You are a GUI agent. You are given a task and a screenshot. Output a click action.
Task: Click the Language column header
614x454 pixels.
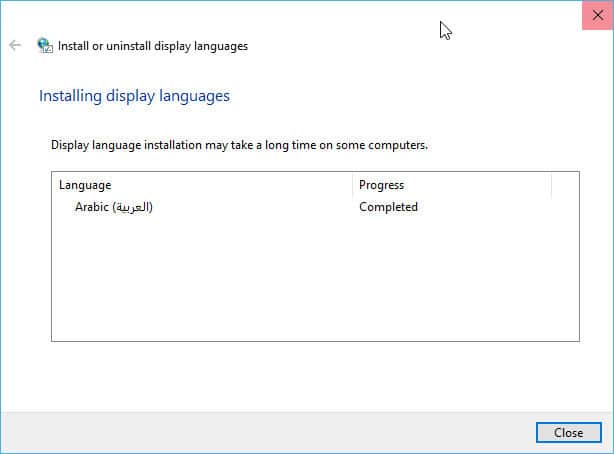point(202,185)
